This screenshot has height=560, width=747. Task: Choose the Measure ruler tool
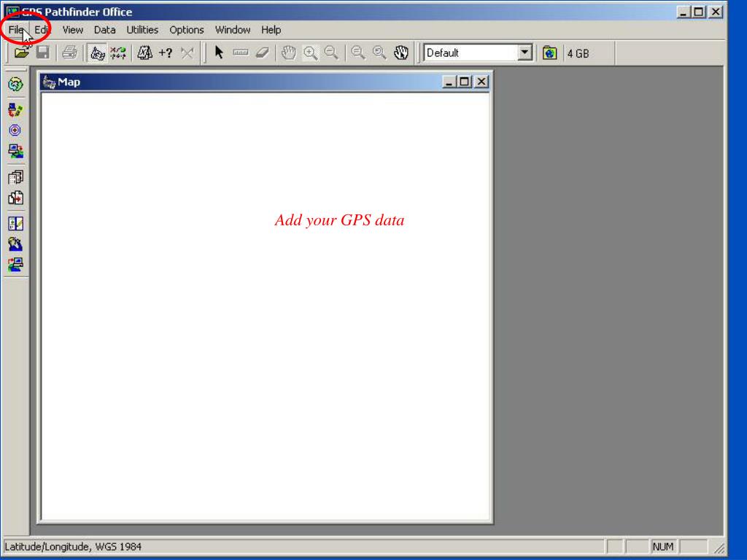point(241,52)
